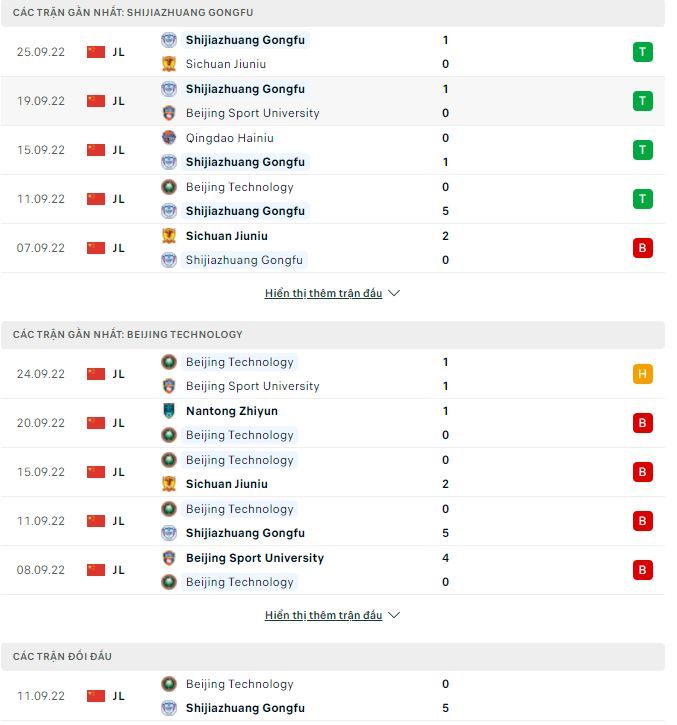
Task: Click Beijing Sport University crest in 19.09.22 match
Action: click(x=169, y=113)
